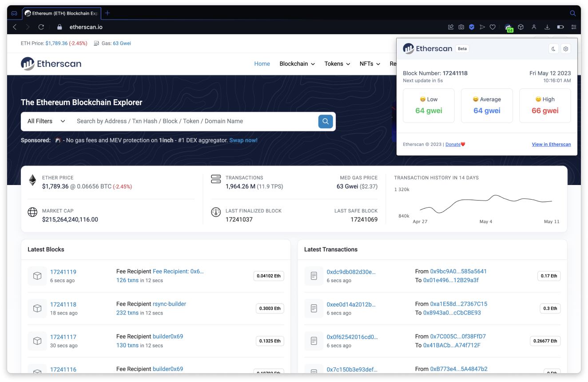This screenshot has height=382, width=588.
Task: Open the Blockchain dropdown menu
Action: 297,64
